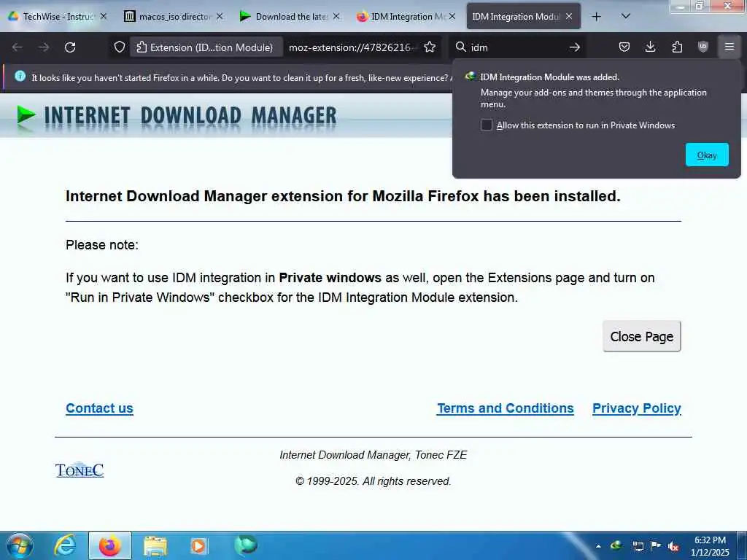Open the Contact us link
Viewport: 747px width, 560px height.
[99, 408]
